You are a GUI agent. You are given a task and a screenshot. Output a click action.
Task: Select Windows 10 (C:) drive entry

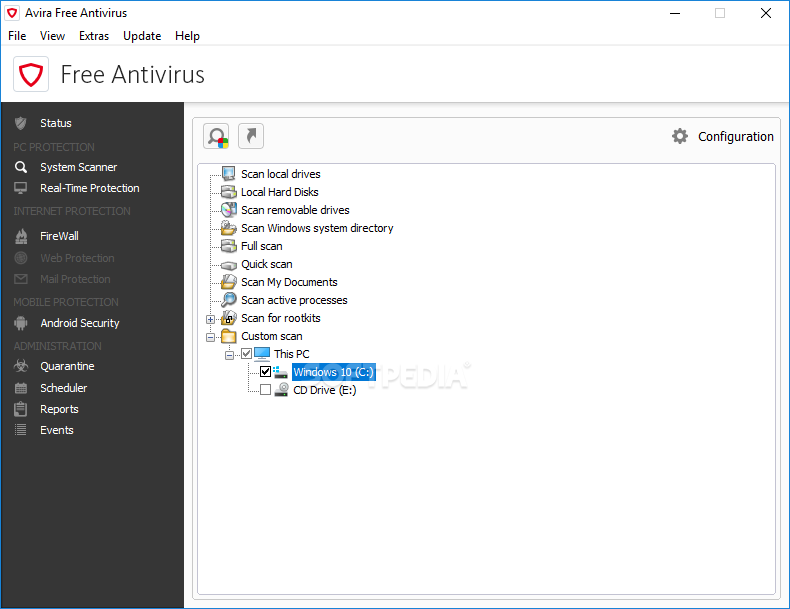click(334, 372)
